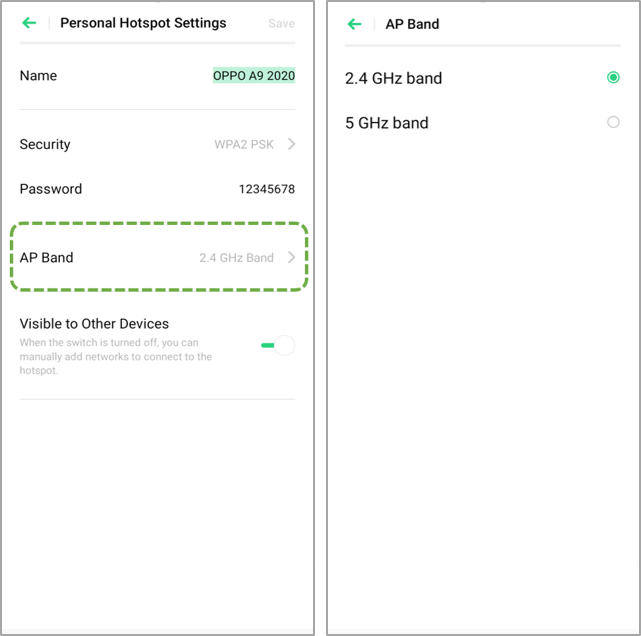Edit the password 12345678 field

pos(267,189)
